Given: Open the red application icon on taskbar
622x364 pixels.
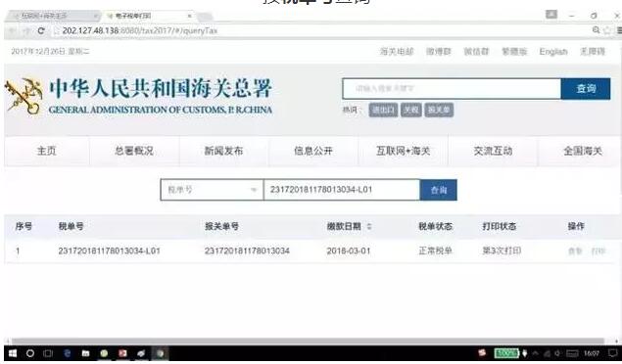Looking at the screenshot, I should tap(122, 353).
